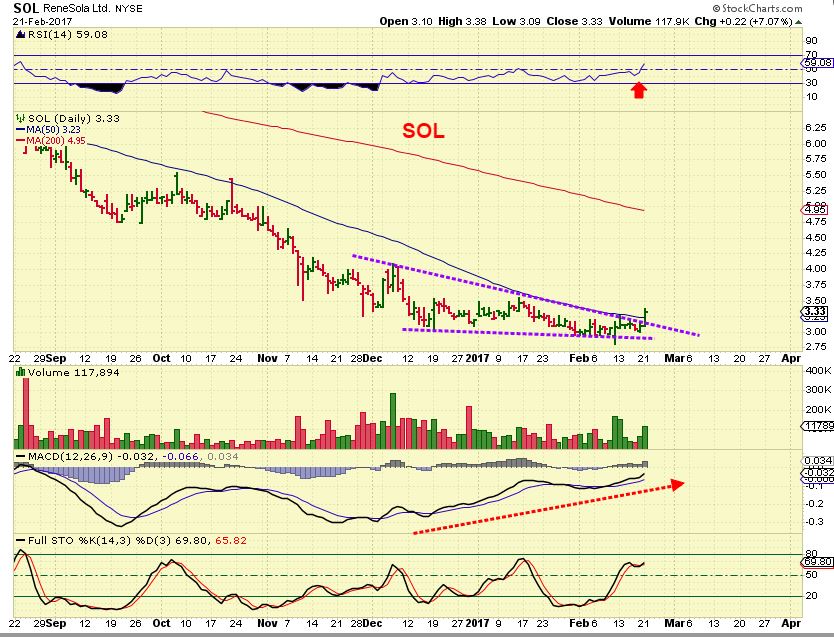Click Apr on the date axis under price panel
Viewport: 834px width, 637px height.
point(791,358)
